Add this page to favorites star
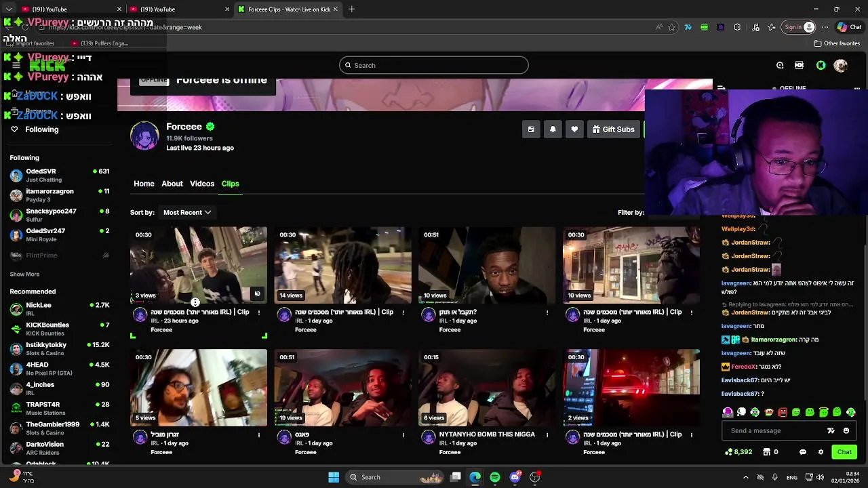This screenshot has width=868, height=488. (x=671, y=27)
